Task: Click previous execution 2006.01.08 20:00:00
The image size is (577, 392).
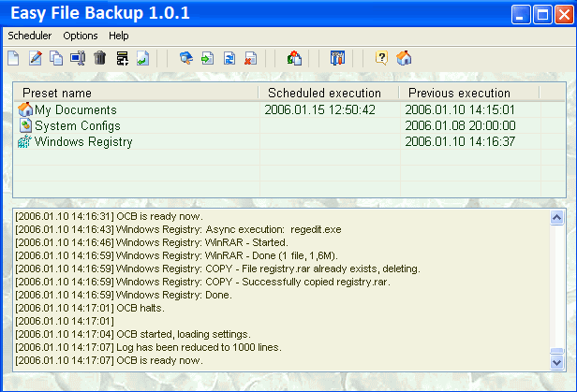Action: [460, 125]
